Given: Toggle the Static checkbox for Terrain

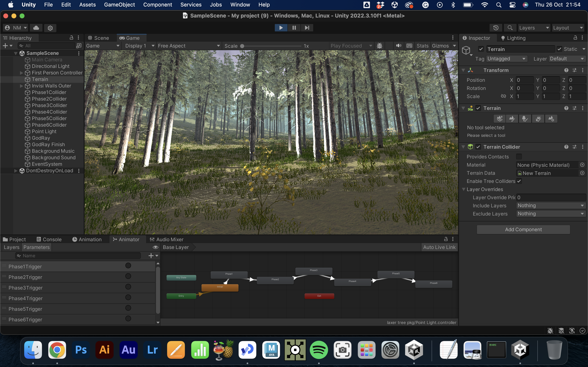Looking at the screenshot, I should 559,49.
